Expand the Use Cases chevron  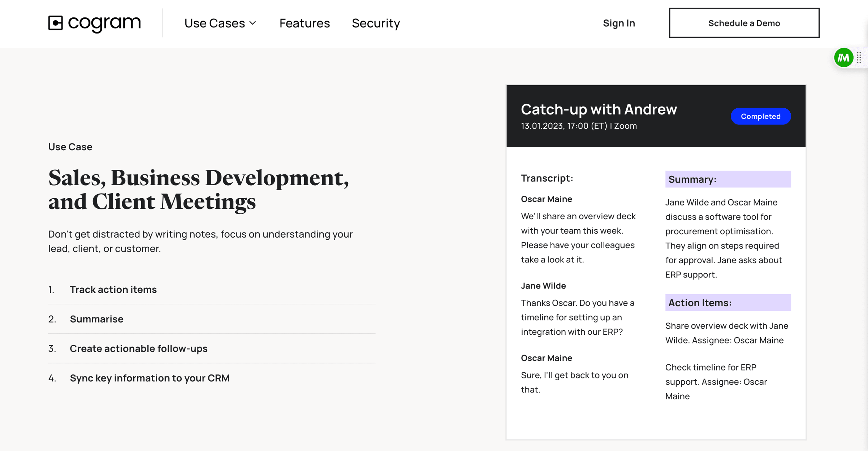click(253, 23)
